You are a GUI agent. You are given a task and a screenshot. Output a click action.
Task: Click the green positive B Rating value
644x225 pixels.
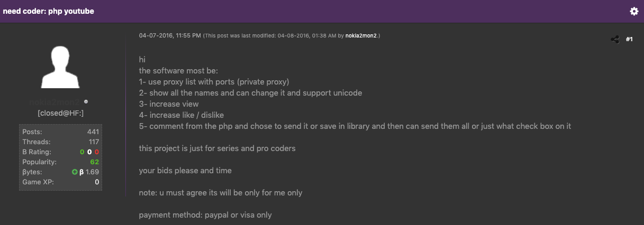tap(82, 152)
